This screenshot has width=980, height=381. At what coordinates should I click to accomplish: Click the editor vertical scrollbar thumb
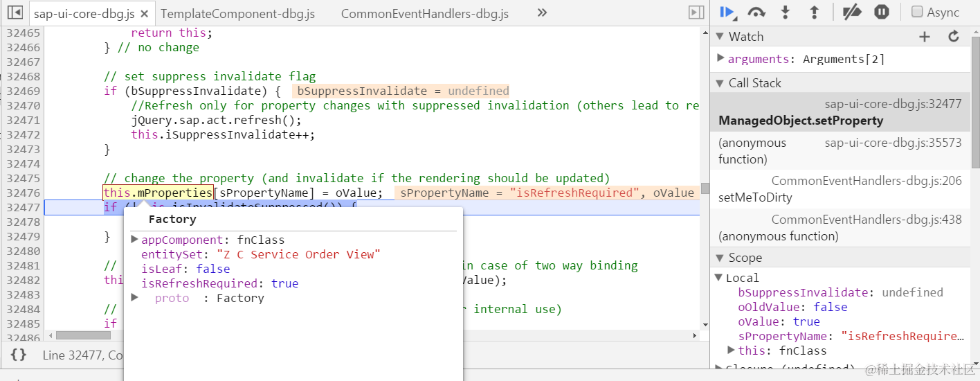pyautogui.click(x=705, y=188)
